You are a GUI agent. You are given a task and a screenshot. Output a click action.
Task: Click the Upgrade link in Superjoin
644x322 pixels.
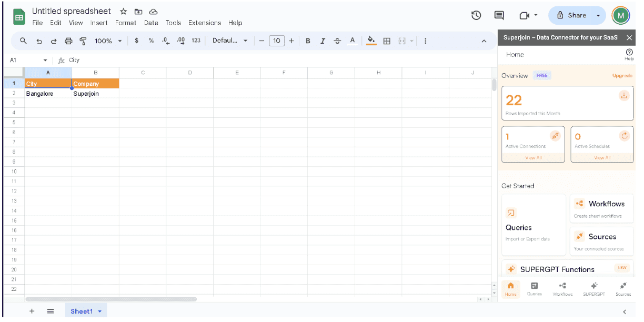(x=622, y=76)
